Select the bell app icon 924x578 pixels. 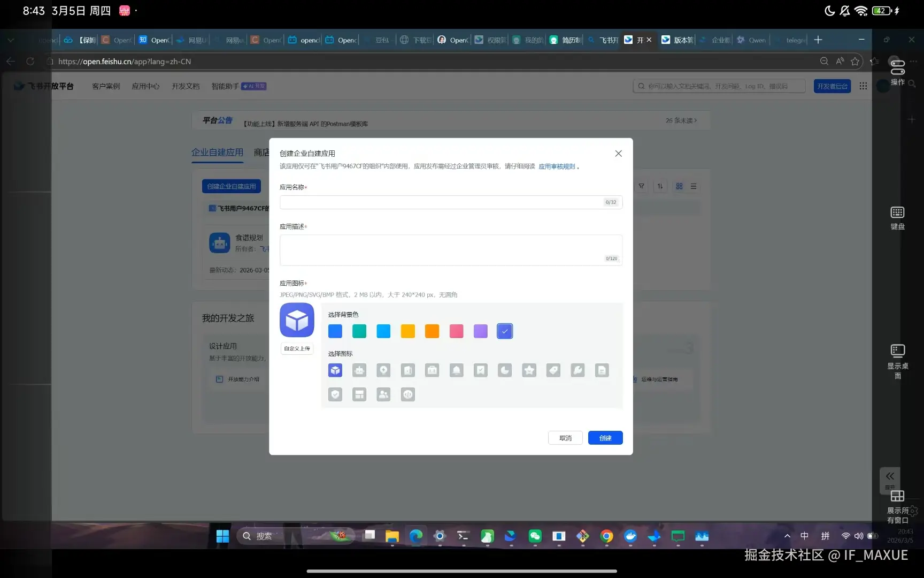point(456,370)
